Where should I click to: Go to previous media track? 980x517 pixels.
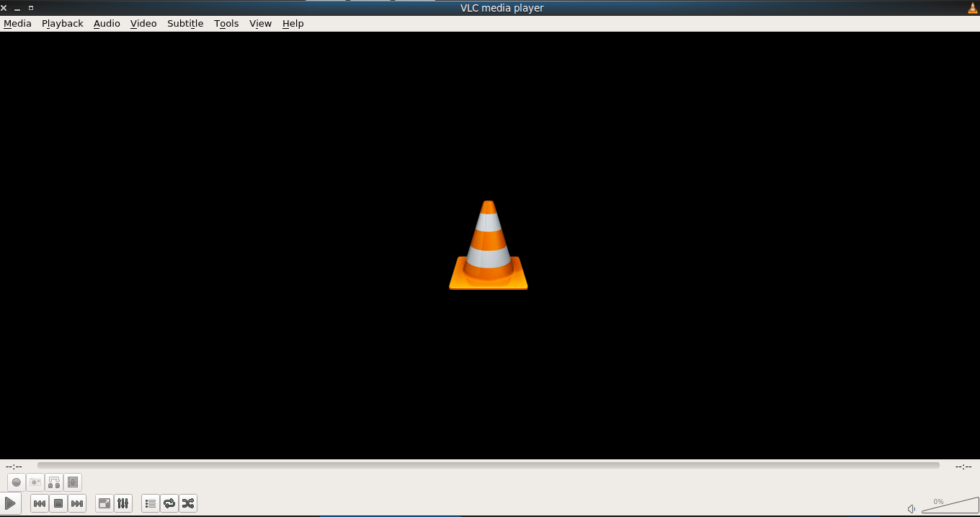coord(40,503)
